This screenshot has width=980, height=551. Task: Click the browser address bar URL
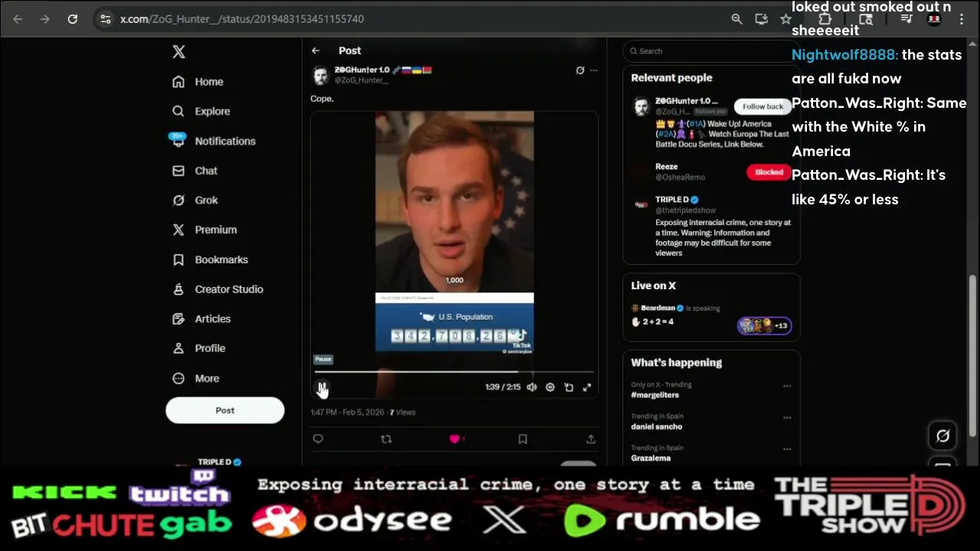click(x=242, y=19)
